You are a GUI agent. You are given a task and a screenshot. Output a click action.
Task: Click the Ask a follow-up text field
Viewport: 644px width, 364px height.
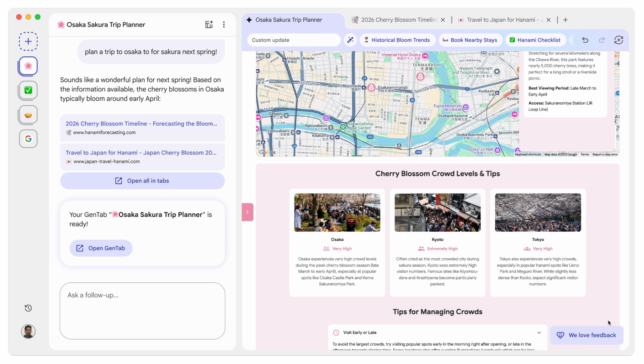tap(142, 311)
